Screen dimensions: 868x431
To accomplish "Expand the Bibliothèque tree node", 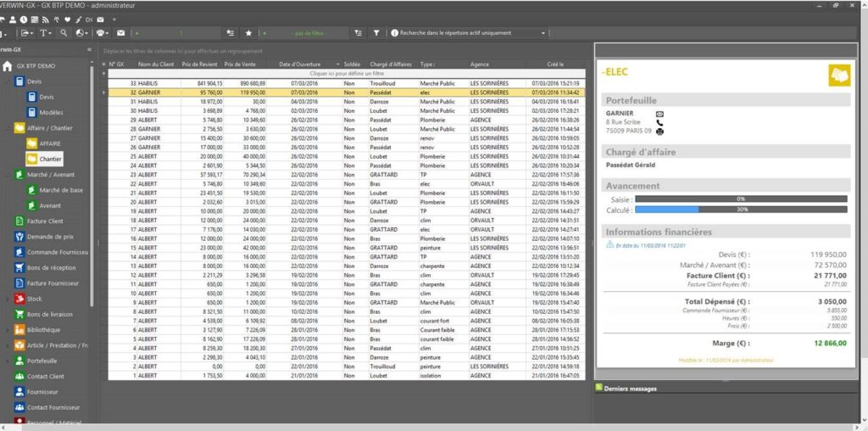I will [x=8, y=329].
